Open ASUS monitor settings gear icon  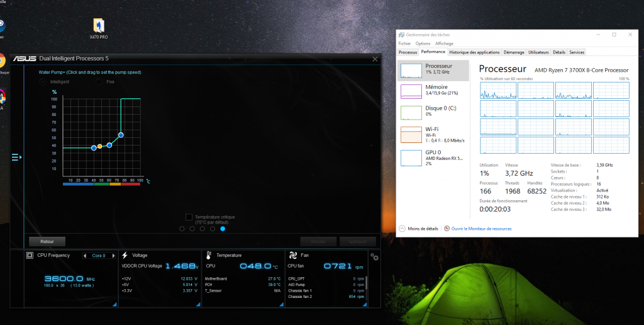click(x=374, y=257)
